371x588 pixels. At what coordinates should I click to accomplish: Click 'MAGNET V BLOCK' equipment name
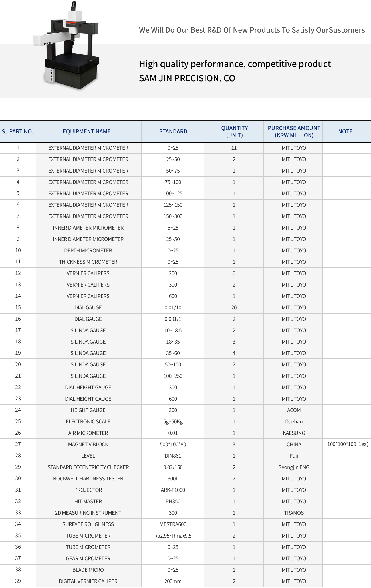point(88,444)
